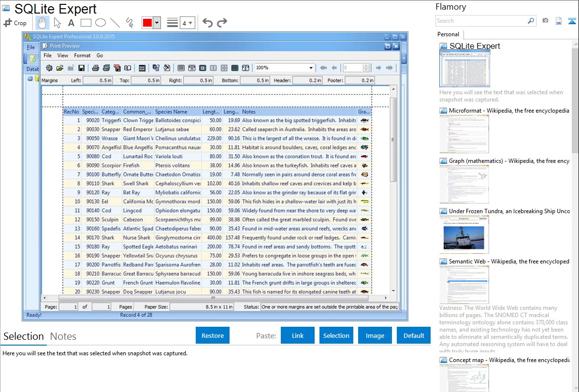579x392 pixels.
Task: Open the Personal tab
Action: pyautogui.click(x=448, y=34)
